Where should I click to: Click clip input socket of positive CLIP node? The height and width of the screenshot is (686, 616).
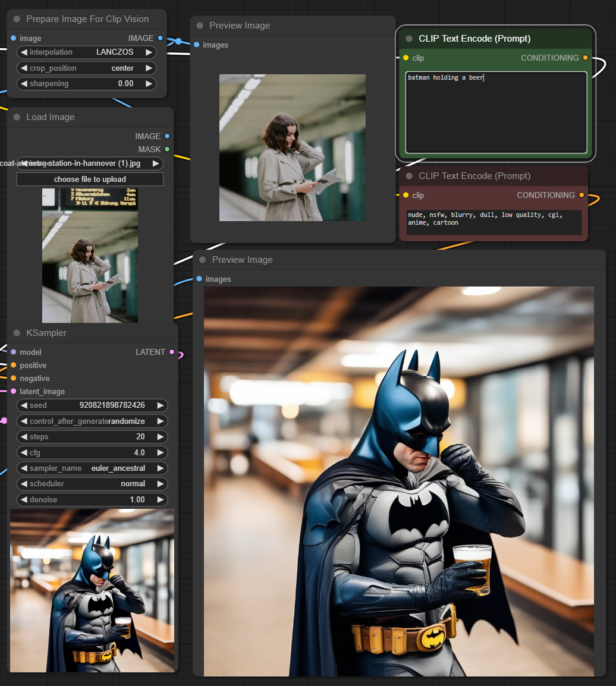[x=406, y=58]
